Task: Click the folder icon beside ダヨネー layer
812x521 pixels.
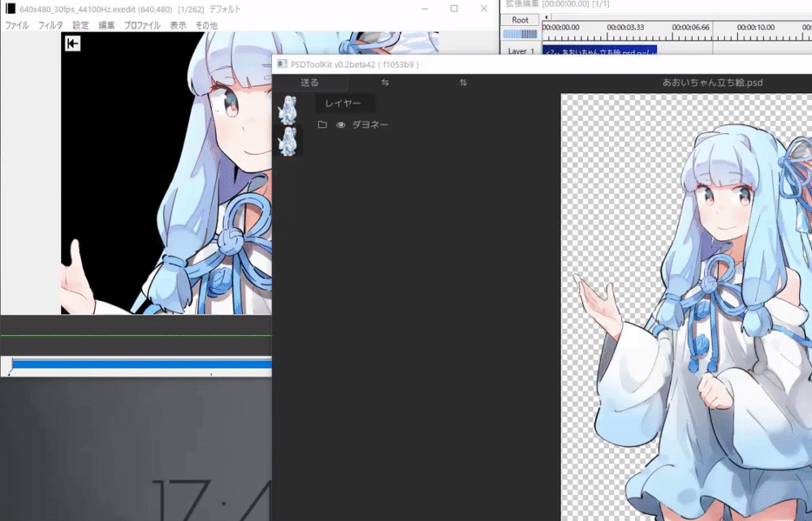Action: pos(322,125)
